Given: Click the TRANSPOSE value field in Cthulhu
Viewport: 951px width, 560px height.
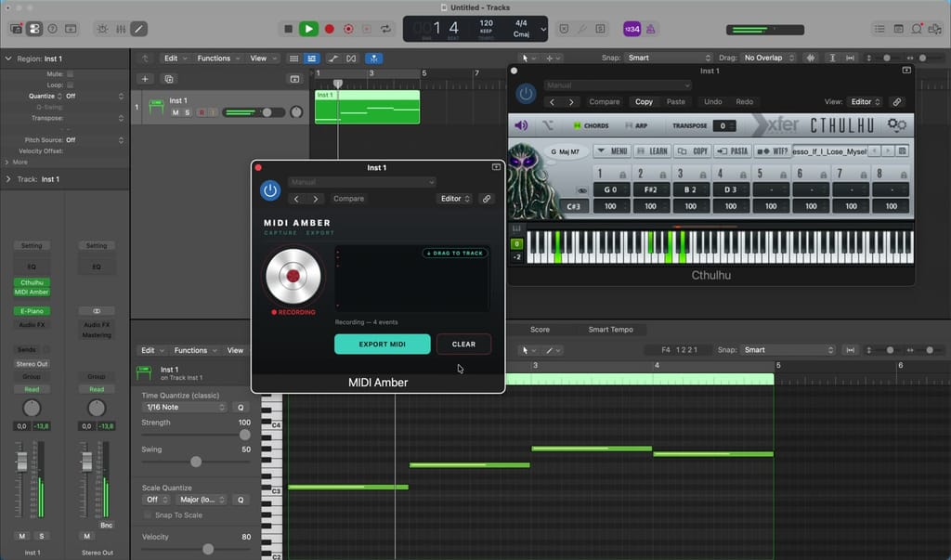Looking at the screenshot, I should pos(723,125).
